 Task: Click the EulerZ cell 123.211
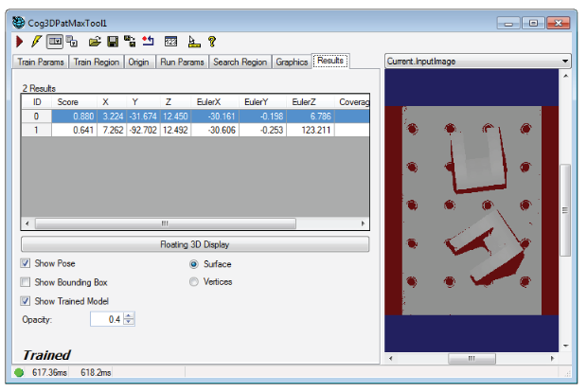[x=311, y=130]
